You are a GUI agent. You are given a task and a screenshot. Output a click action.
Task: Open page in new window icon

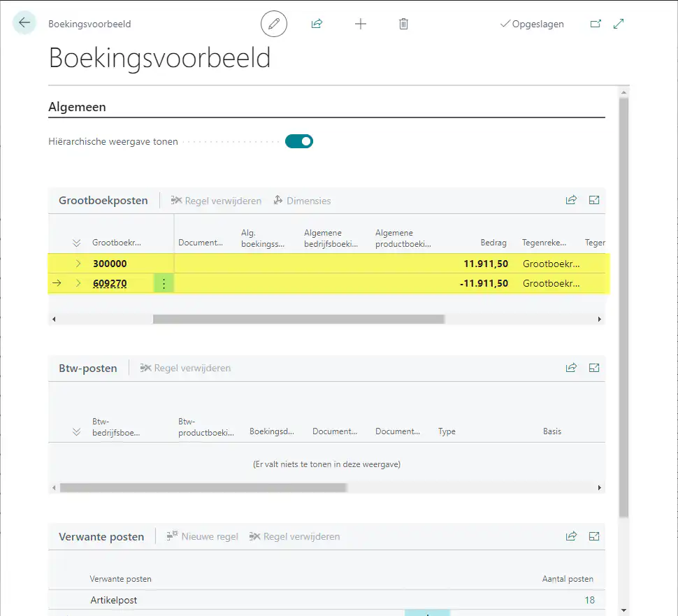pyautogui.click(x=596, y=24)
